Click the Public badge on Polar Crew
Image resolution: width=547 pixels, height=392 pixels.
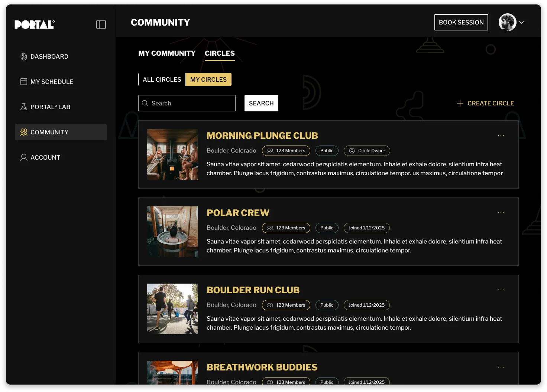tap(327, 228)
